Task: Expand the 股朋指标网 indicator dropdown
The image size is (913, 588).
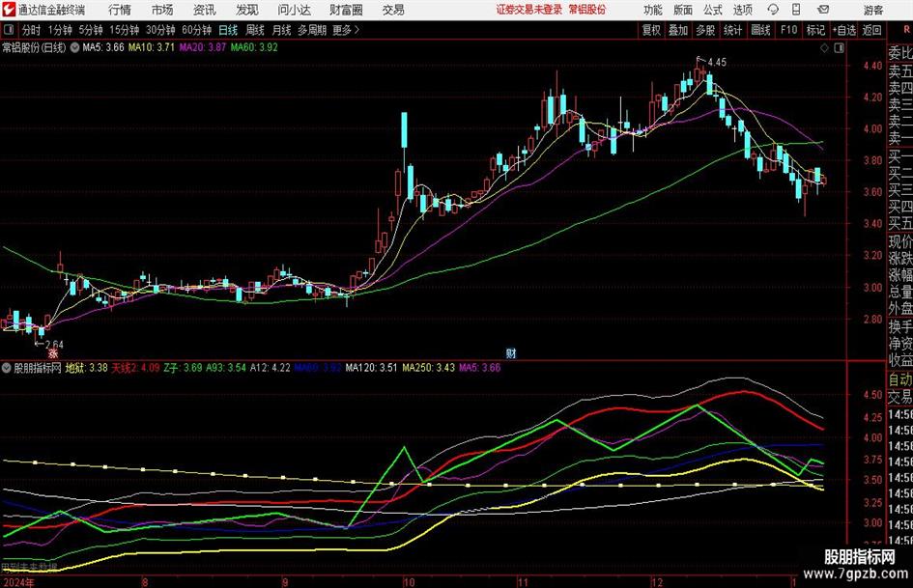Action: coord(7,368)
